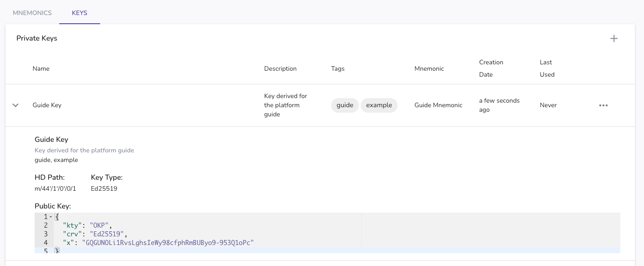Click the 'Key Type:' label
Image resolution: width=644 pixels, height=266 pixels.
pos(107,177)
